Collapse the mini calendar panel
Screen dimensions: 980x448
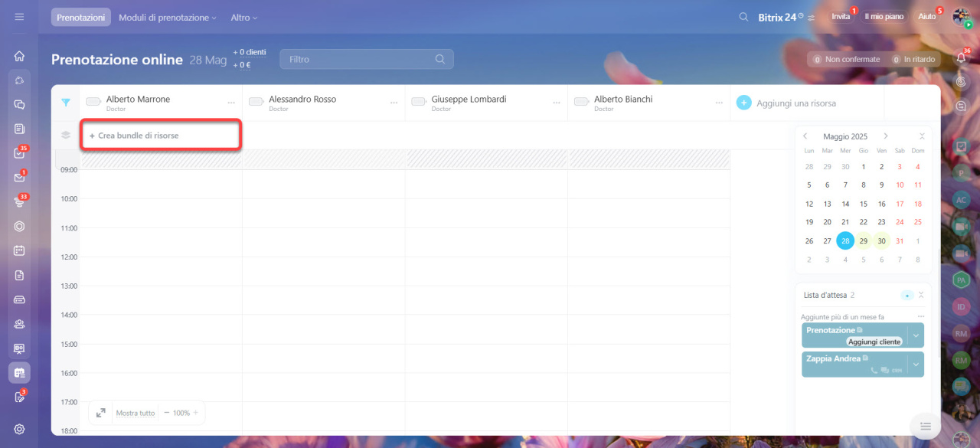pyautogui.click(x=922, y=136)
